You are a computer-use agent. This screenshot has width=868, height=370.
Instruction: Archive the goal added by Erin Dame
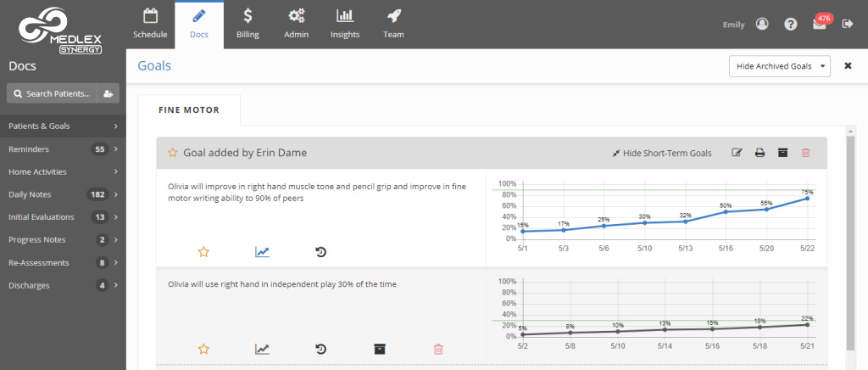782,153
